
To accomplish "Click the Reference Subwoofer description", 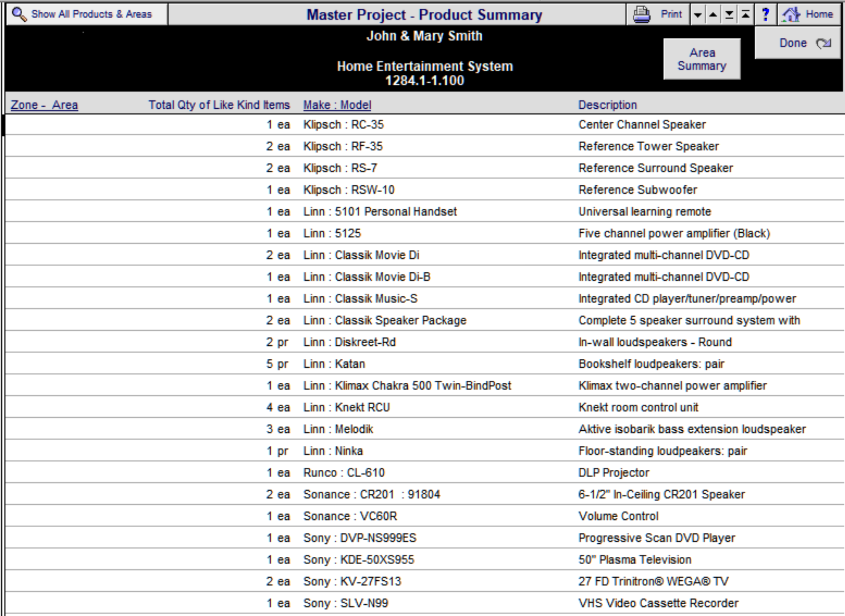I will (637, 190).
